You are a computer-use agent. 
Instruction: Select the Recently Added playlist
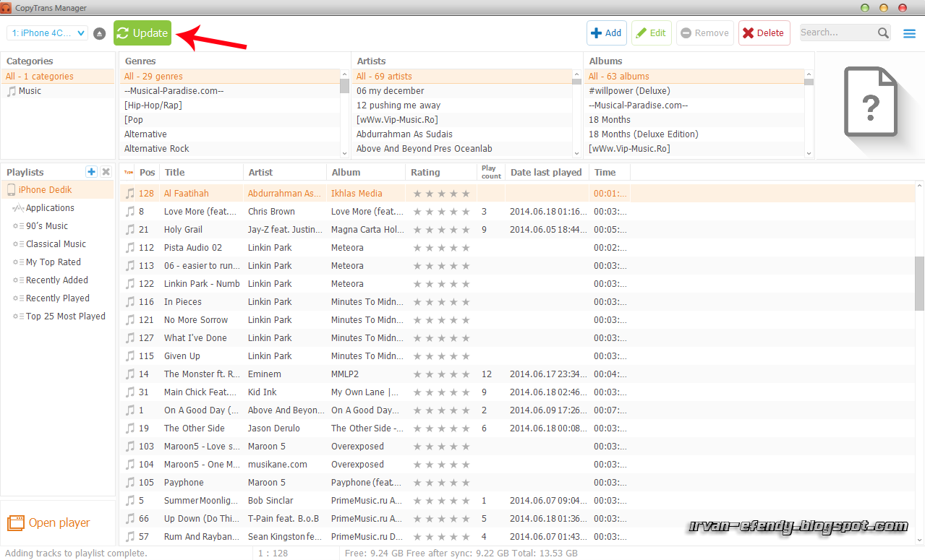pos(58,280)
